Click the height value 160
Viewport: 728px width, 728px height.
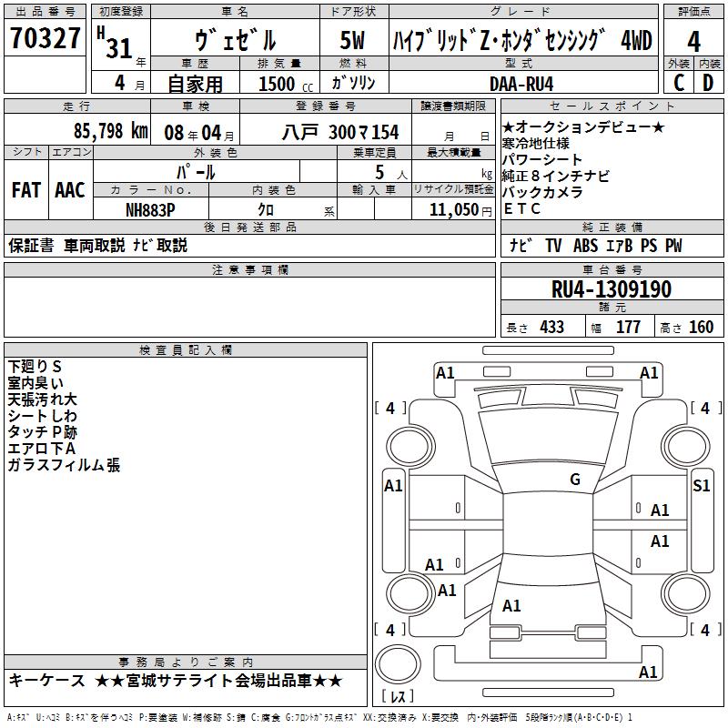click(x=701, y=327)
